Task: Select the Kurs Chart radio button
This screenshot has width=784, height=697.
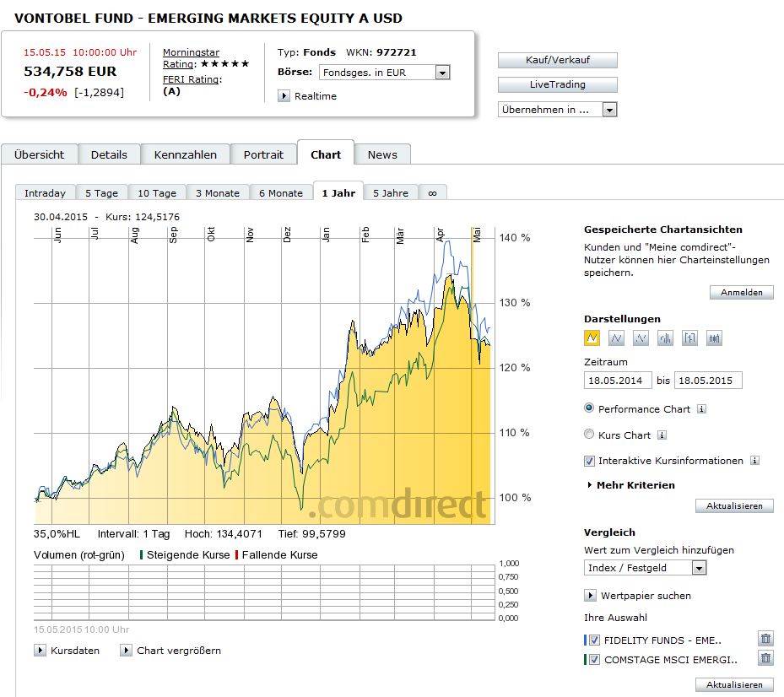Action: pyautogui.click(x=589, y=435)
